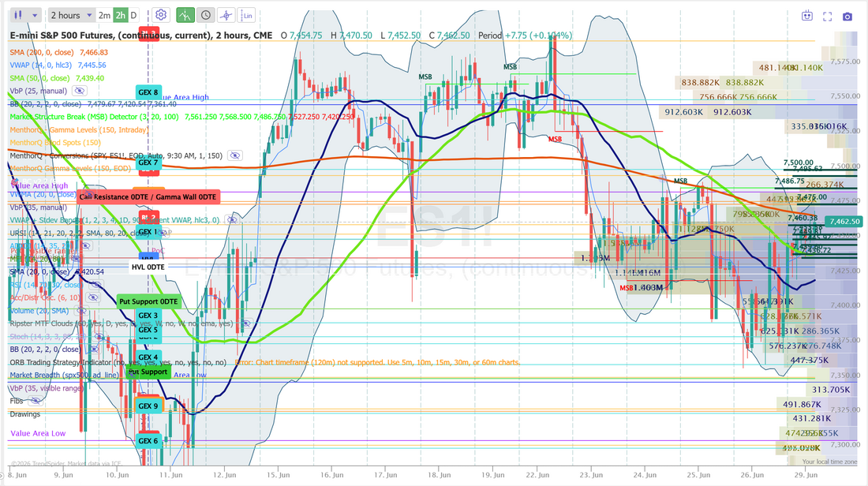Click the SMA (200, 0, close) indicator label
868x486 pixels.
click(42, 52)
